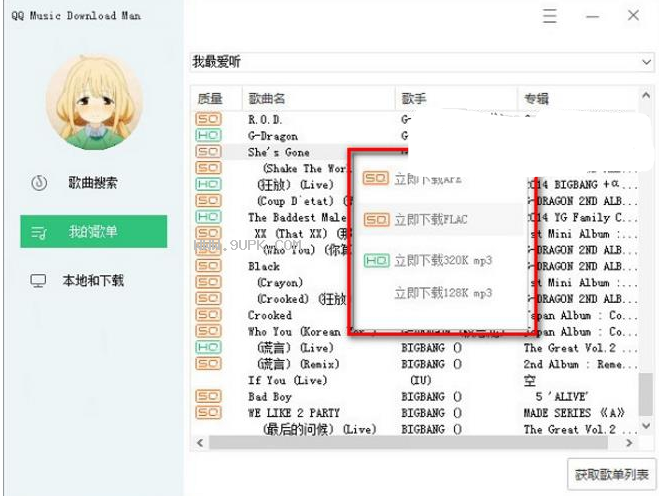
Task: Click vertical scrollbar up arrow
Action: 646,96
